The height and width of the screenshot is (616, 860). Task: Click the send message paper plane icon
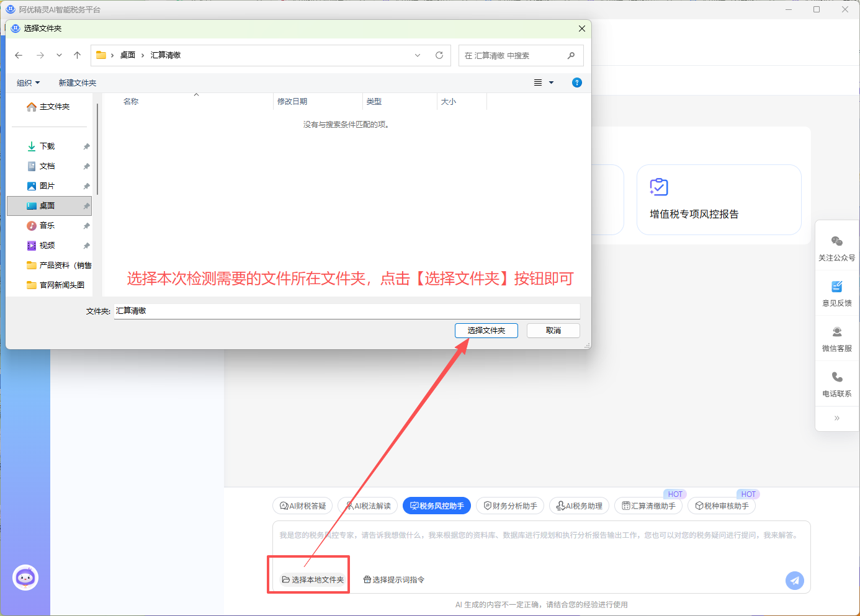click(x=794, y=580)
